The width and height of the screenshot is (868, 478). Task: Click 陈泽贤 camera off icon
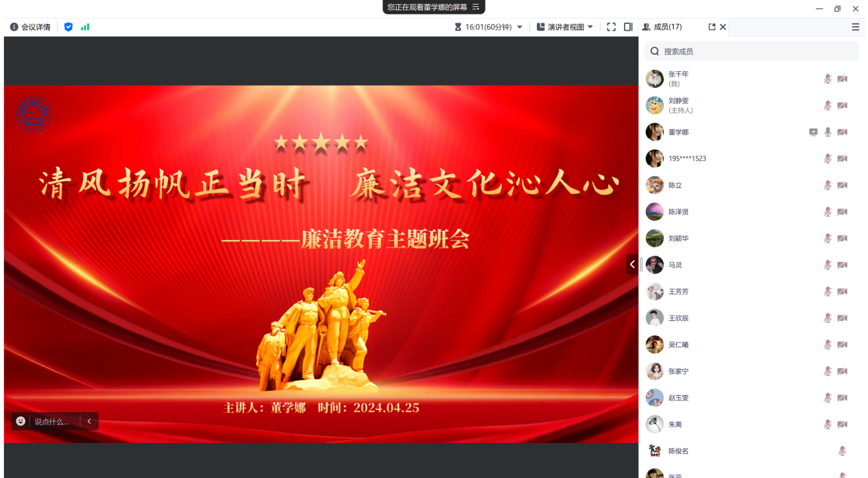point(843,212)
